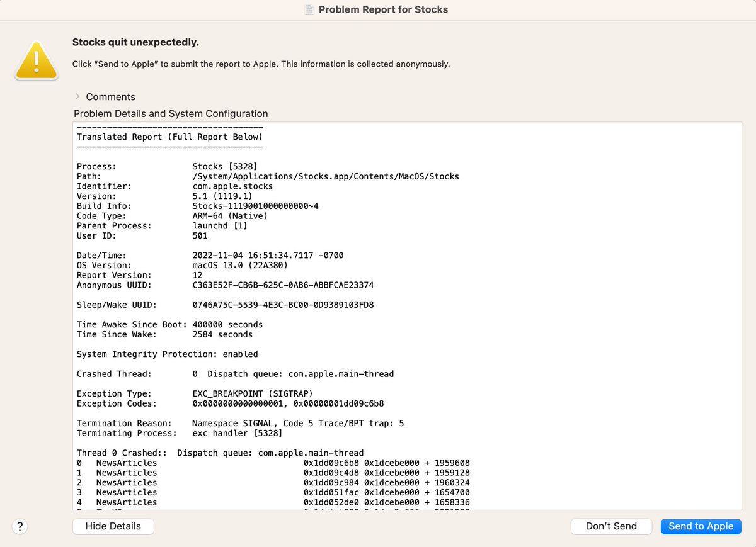Click the Report Version value '12'
This screenshot has width=756, height=547.
pyautogui.click(x=197, y=275)
